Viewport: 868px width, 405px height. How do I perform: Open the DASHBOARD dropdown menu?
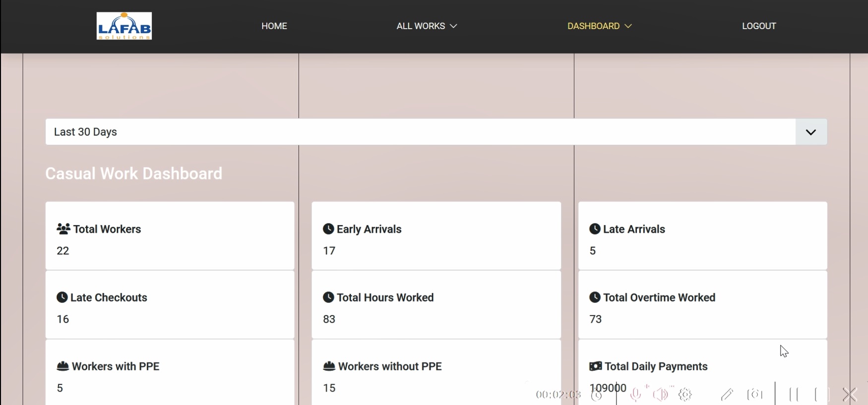coord(599,26)
